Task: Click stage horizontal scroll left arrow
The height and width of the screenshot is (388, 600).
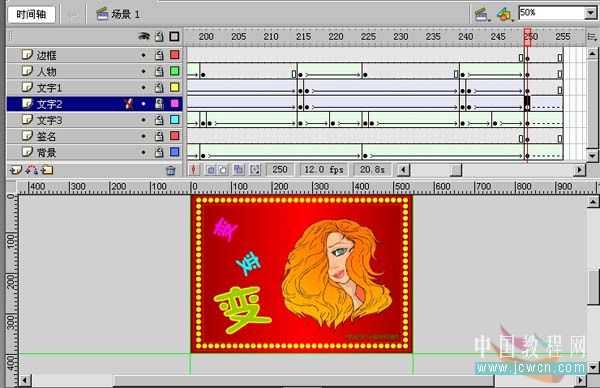Action: [x=25, y=380]
